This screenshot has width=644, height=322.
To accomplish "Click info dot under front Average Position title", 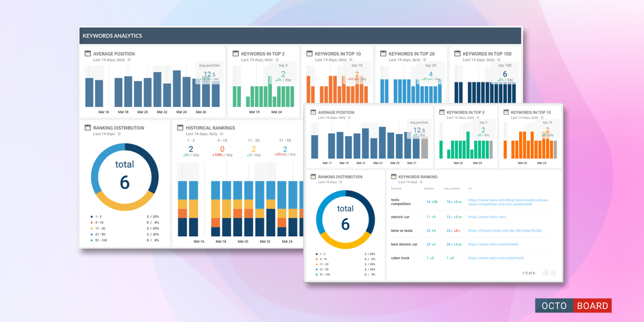I will pyautogui.click(x=349, y=118).
